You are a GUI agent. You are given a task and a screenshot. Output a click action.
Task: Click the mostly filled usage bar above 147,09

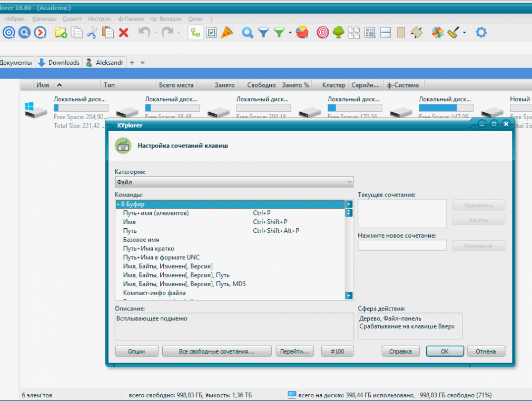[446, 108]
